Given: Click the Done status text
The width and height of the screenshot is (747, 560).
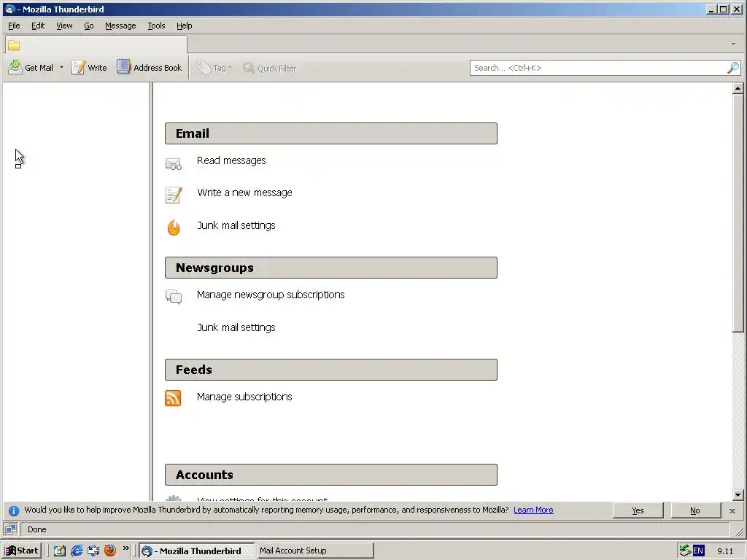Looking at the screenshot, I should (x=36, y=529).
